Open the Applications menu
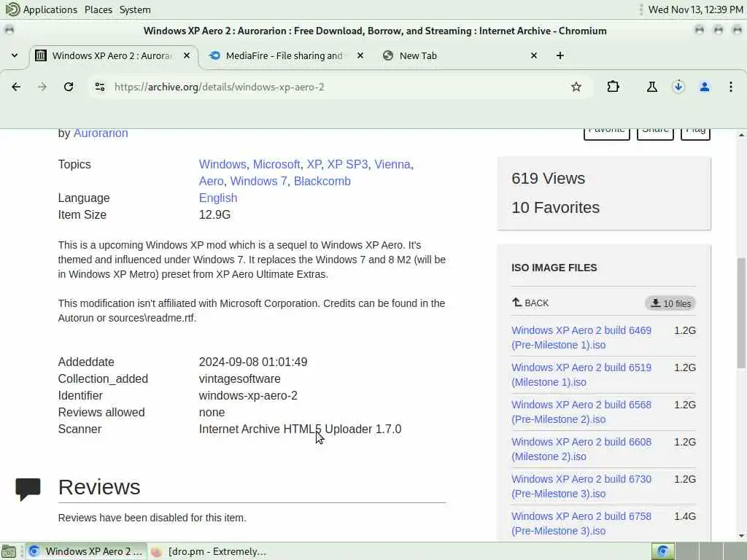 click(42, 9)
